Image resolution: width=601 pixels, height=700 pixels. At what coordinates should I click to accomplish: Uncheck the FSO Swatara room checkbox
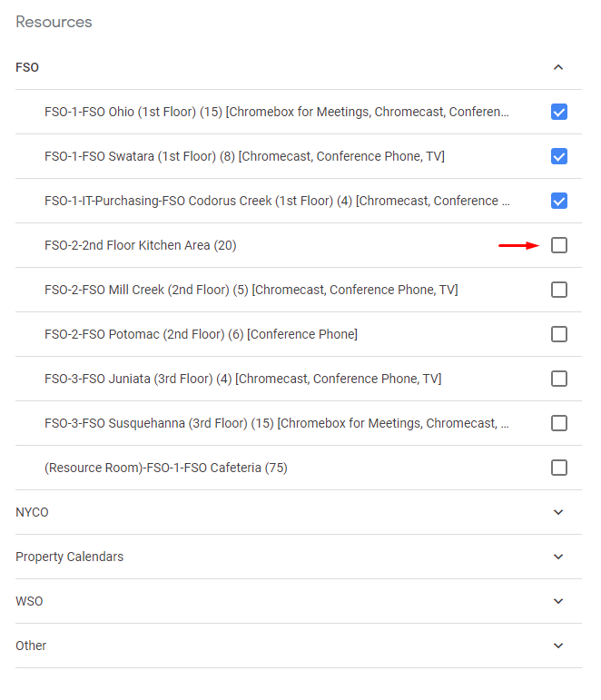(x=559, y=156)
